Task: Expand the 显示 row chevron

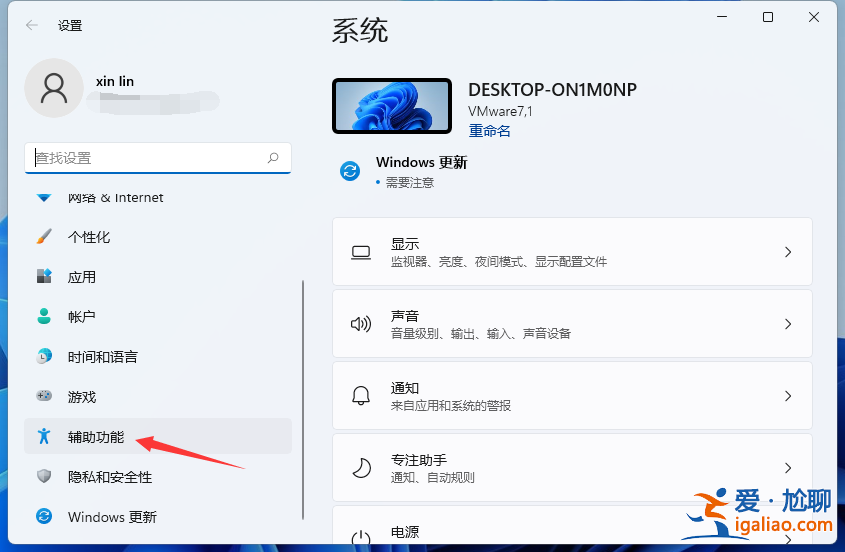Action: point(788,252)
